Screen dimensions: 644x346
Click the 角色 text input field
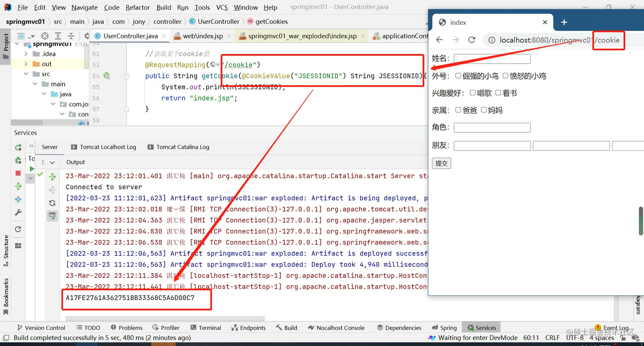click(x=492, y=127)
